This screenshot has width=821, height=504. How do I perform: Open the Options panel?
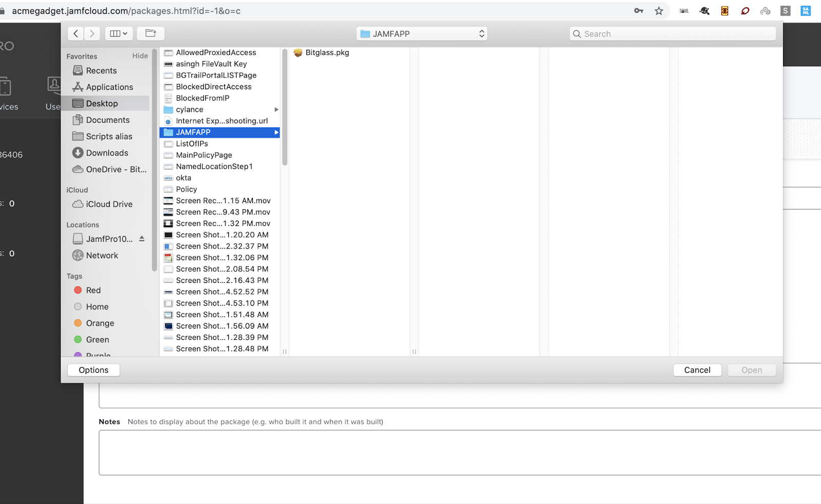click(93, 370)
